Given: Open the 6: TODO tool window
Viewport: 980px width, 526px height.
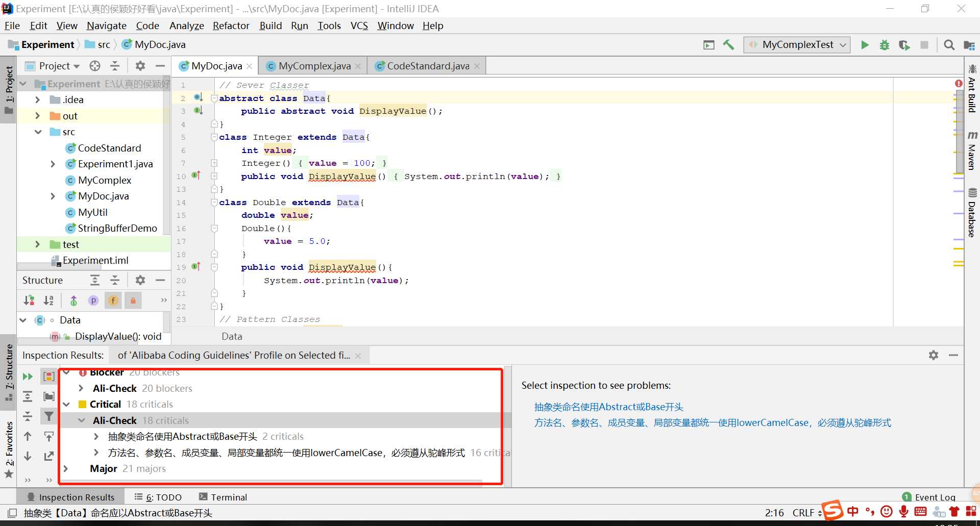Looking at the screenshot, I should [158, 497].
